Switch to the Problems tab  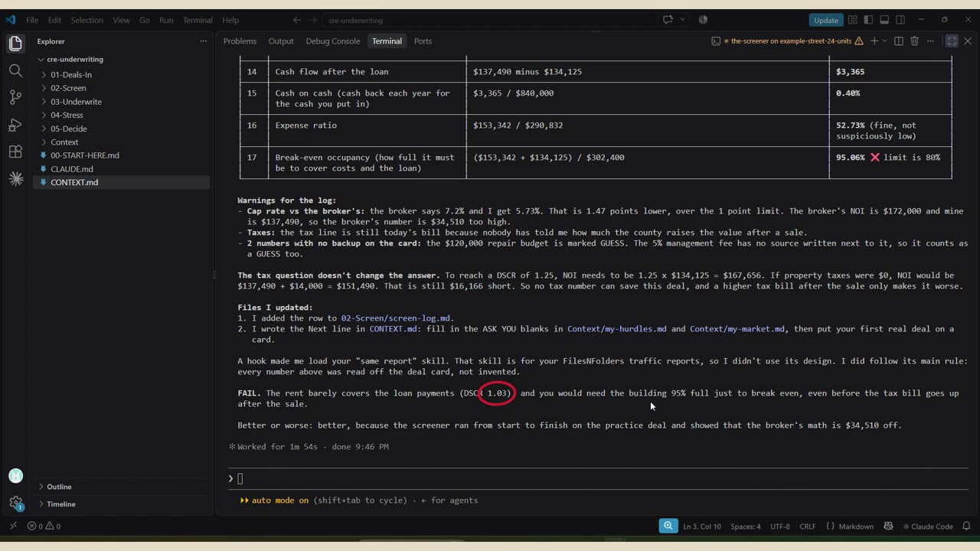(x=240, y=41)
